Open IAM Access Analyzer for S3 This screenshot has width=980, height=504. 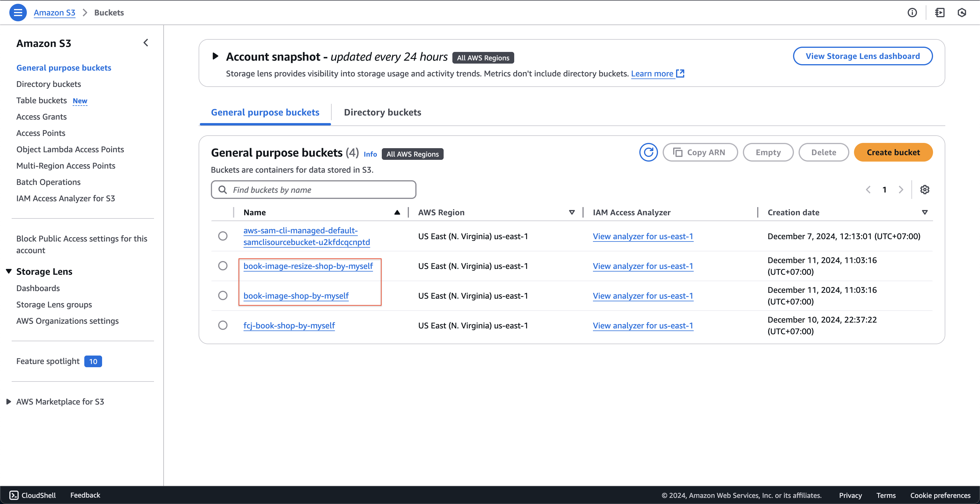coord(65,199)
